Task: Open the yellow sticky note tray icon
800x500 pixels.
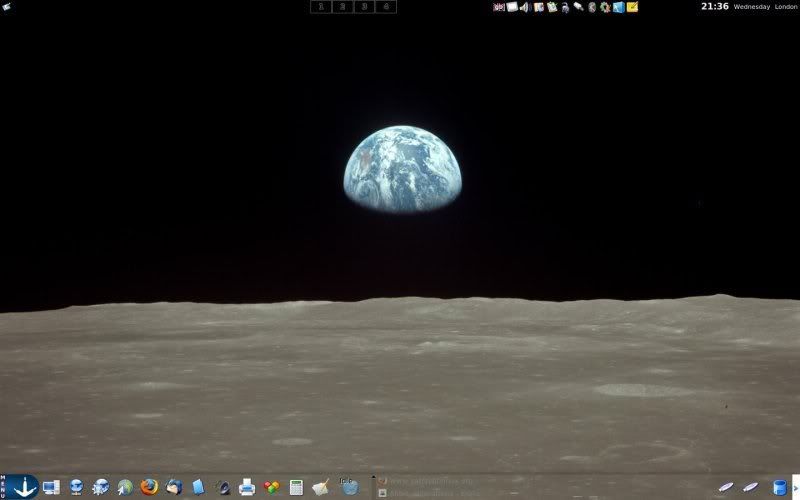Action: (632, 7)
